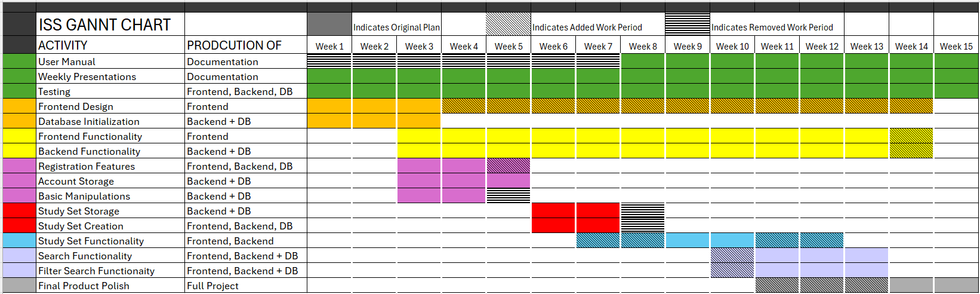
Task: Click the red color cell beside Study Set Storage
Action: [19, 211]
